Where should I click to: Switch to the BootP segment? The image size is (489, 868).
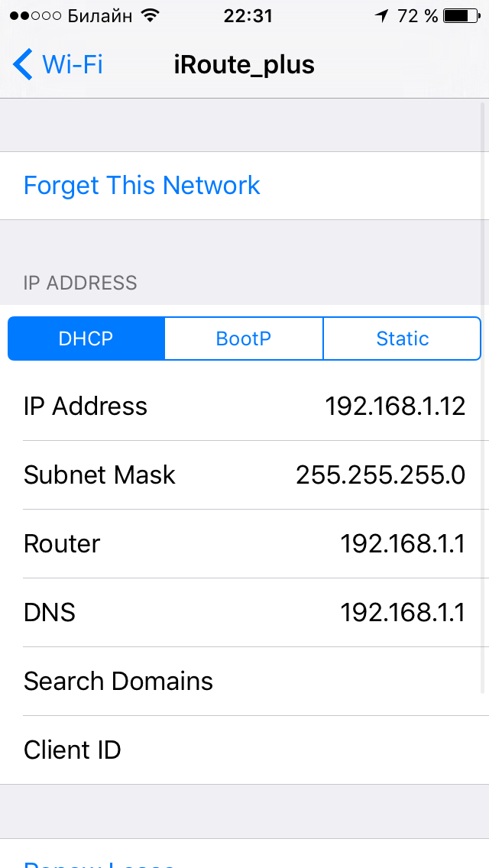(x=244, y=338)
